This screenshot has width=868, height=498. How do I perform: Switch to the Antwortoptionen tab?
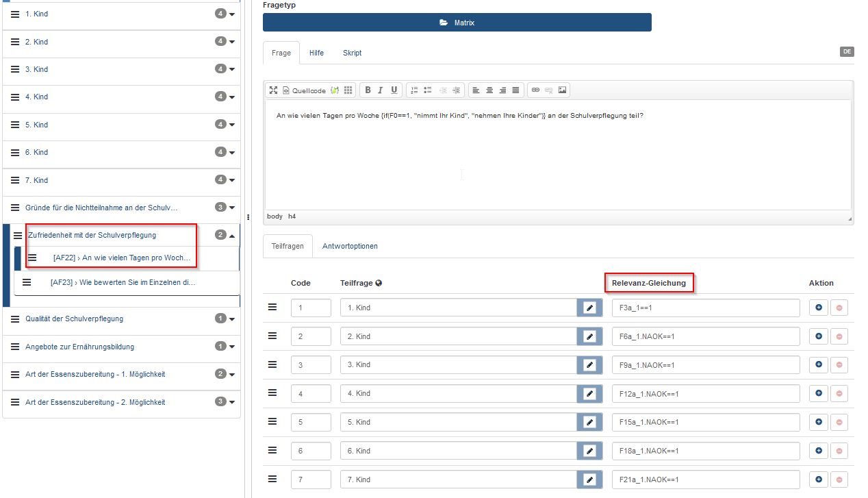pos(350,246)
